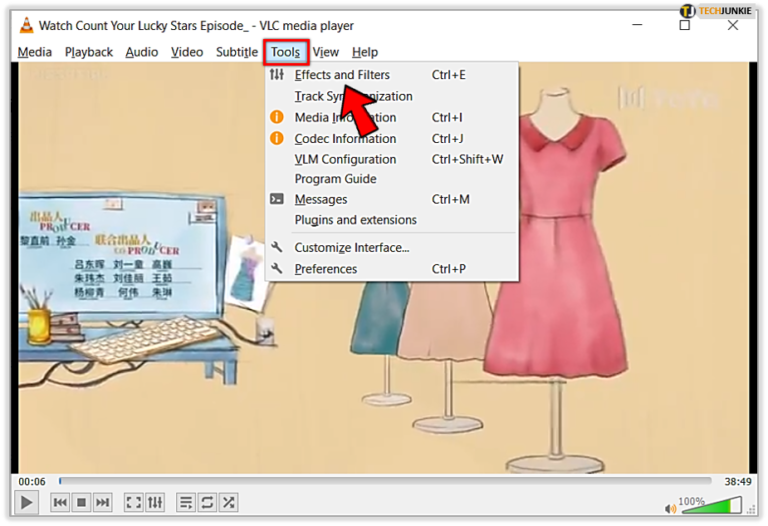Viewport: 768px width, 526px height.
Task: Close the VLC media player window
Action: [733, 24]
